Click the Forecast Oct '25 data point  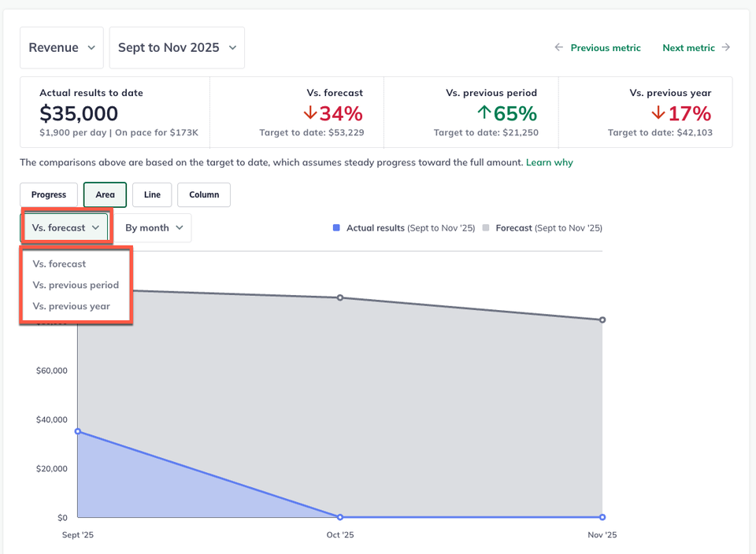click(x=340, y=297)
